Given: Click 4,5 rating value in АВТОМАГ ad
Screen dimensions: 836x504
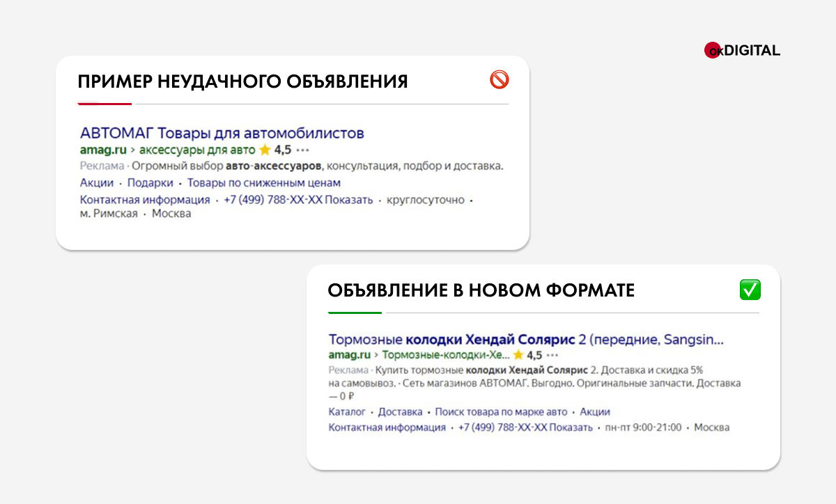Looking at the screenshot, I should (x=283, y=150).
